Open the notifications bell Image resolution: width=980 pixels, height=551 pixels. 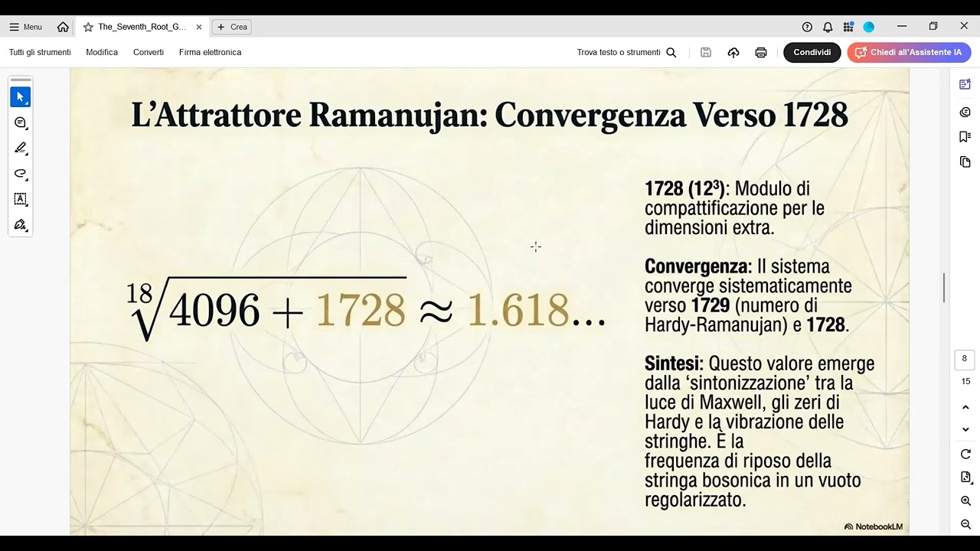pos(828,27)
